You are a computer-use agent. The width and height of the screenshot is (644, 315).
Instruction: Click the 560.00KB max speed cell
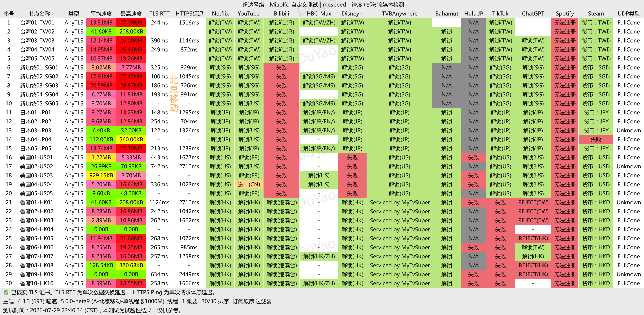(131, 140)
